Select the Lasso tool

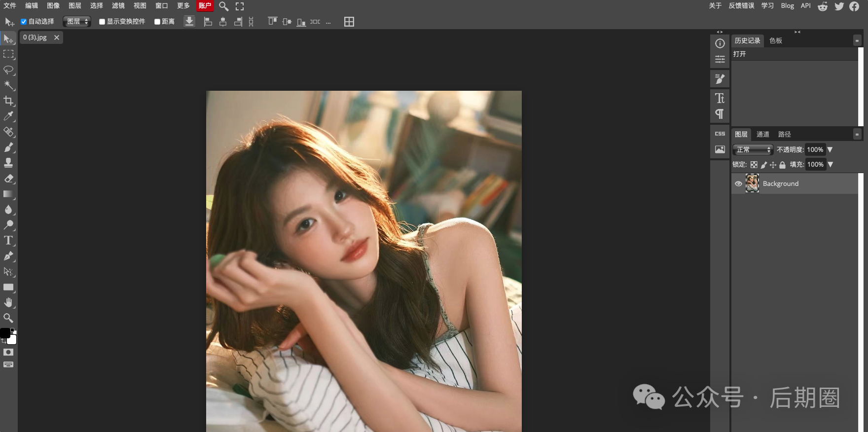click(8, 70)
